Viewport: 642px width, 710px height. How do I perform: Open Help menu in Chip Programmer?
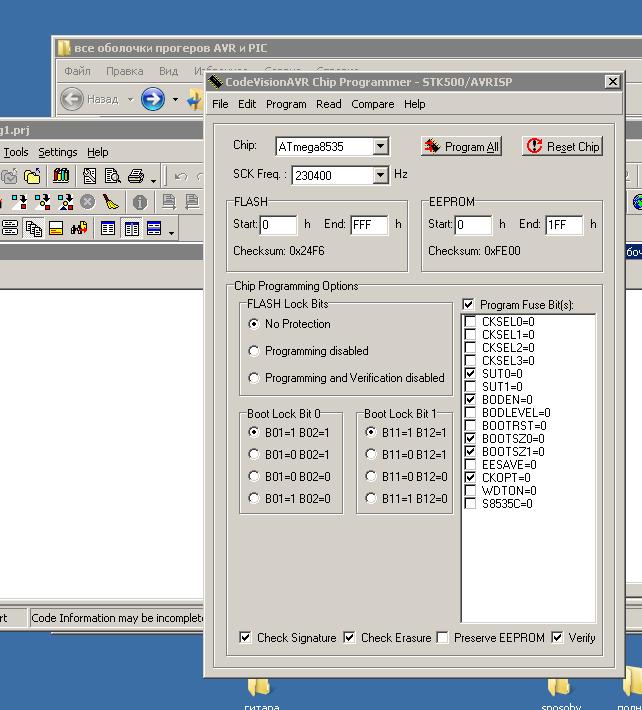[x=414, y=104]
